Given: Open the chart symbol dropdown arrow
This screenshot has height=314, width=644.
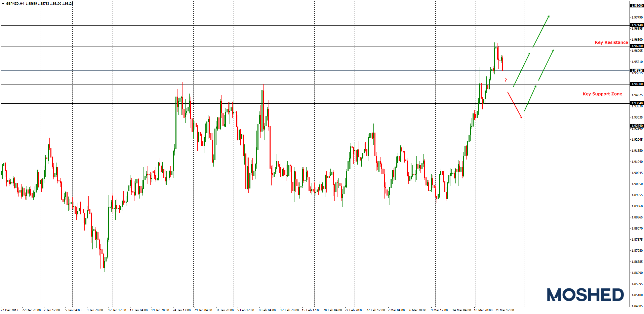Looking at the screenshot, I should (x=3, y=3).
